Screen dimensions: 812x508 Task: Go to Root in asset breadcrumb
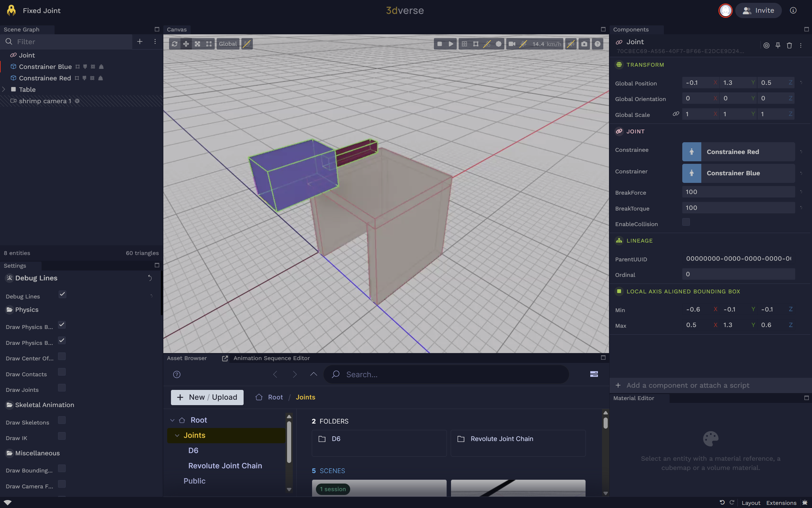(x=275, y=397)
